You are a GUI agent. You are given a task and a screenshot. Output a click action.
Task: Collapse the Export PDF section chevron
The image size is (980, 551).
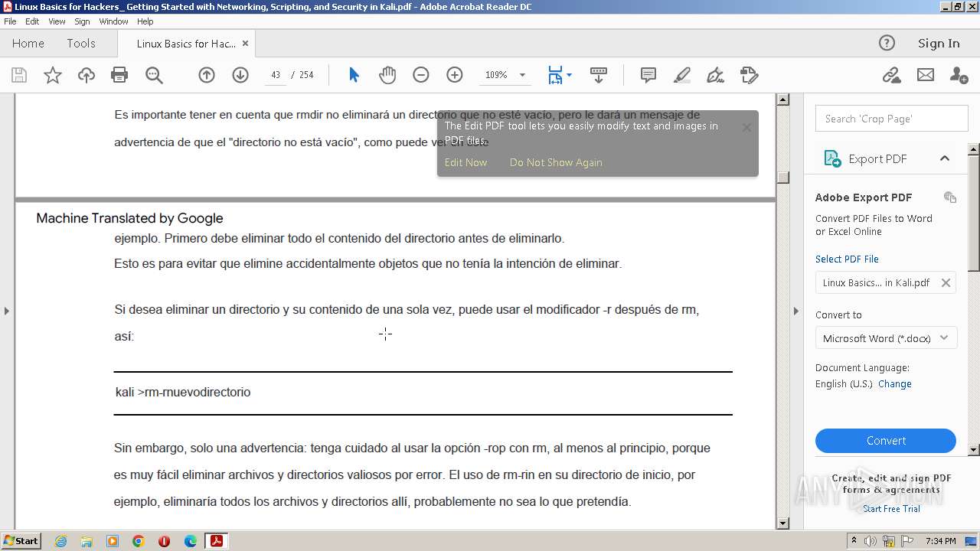coord(945,158)
